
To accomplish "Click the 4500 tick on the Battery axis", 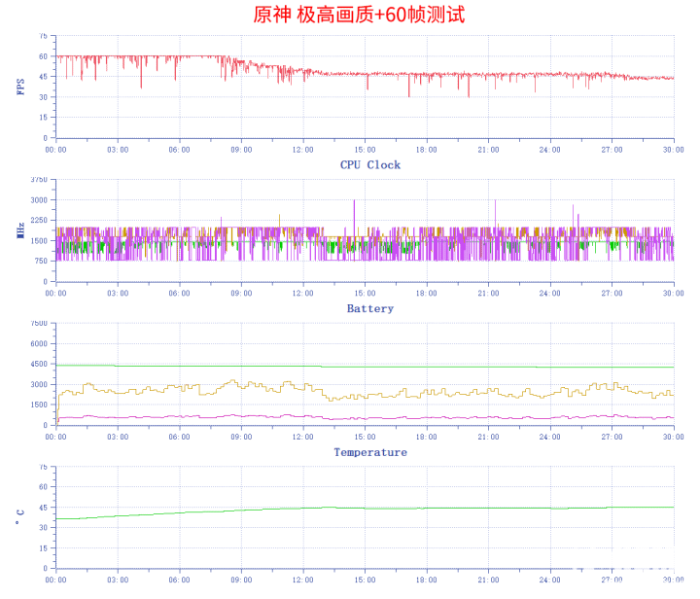I will click(x=39, y=364).
